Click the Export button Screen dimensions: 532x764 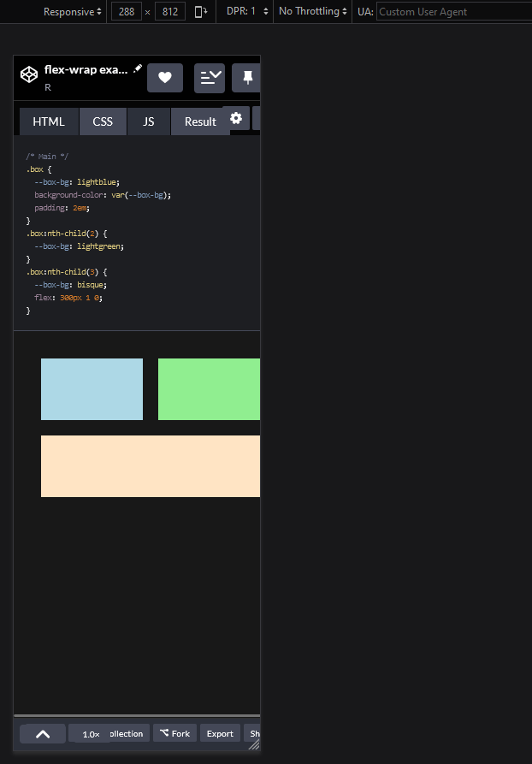tap(220, 733)
